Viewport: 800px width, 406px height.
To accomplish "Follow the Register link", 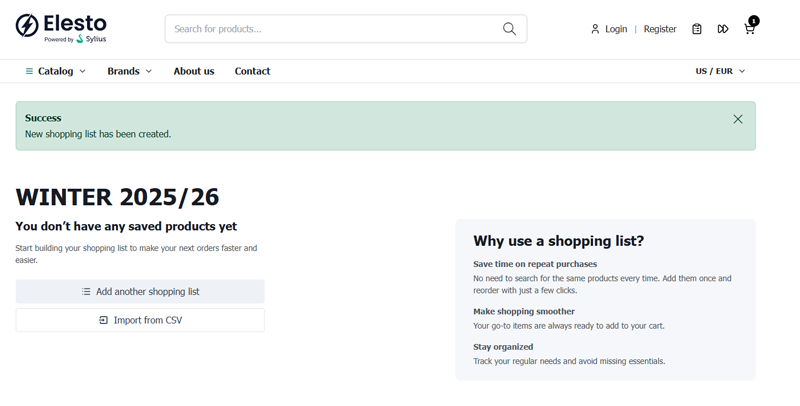I will [x=660, y=29].
